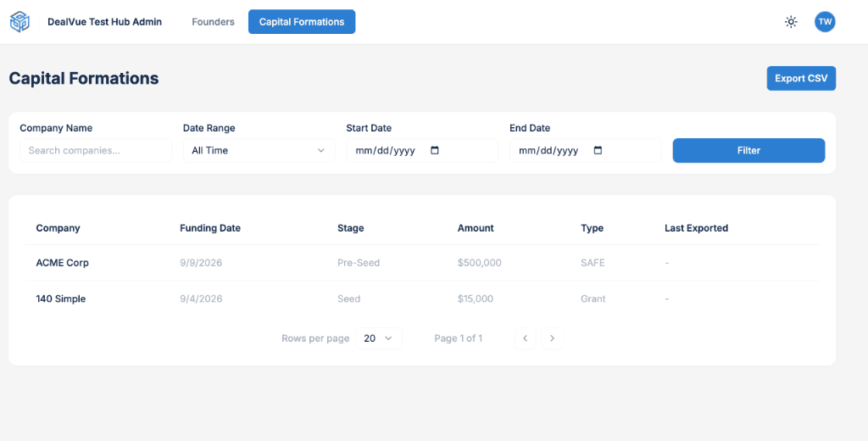The height and width of the screenshot is (441, 868).
Task: Click the Stage column header
Action: pos(351,228)
